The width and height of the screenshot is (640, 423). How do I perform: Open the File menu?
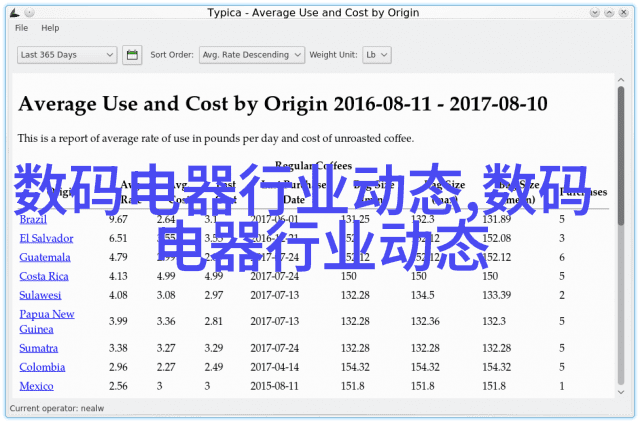pos(22,29)
